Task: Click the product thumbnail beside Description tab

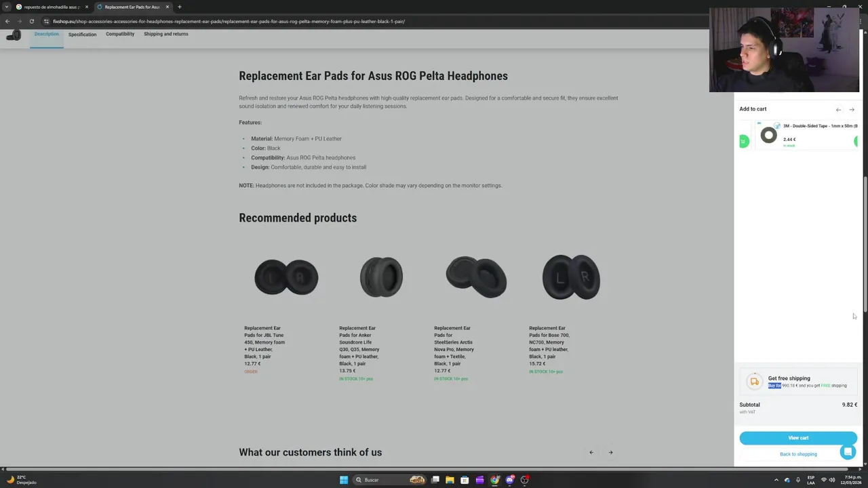Action: click(x=14, y=35)
